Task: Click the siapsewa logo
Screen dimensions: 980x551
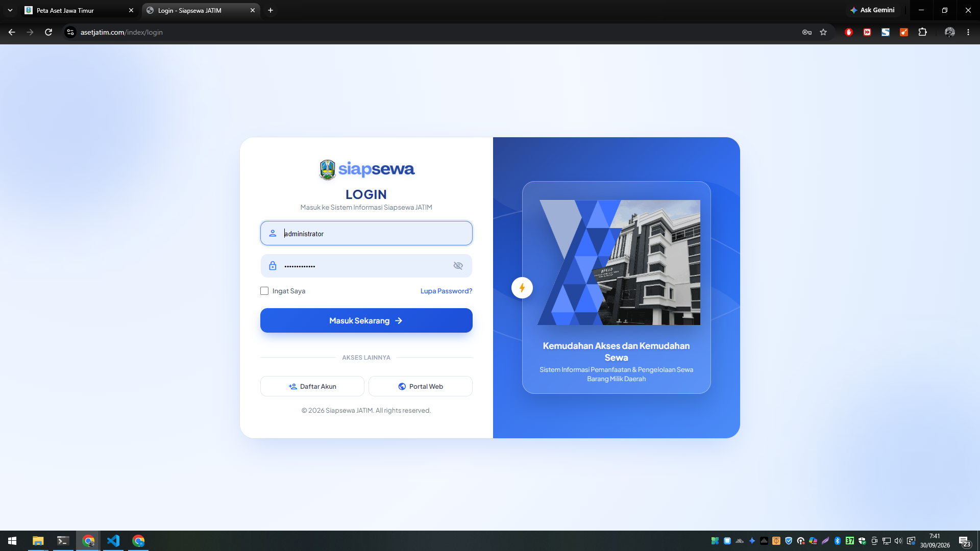Action: (x=366, y=169)
